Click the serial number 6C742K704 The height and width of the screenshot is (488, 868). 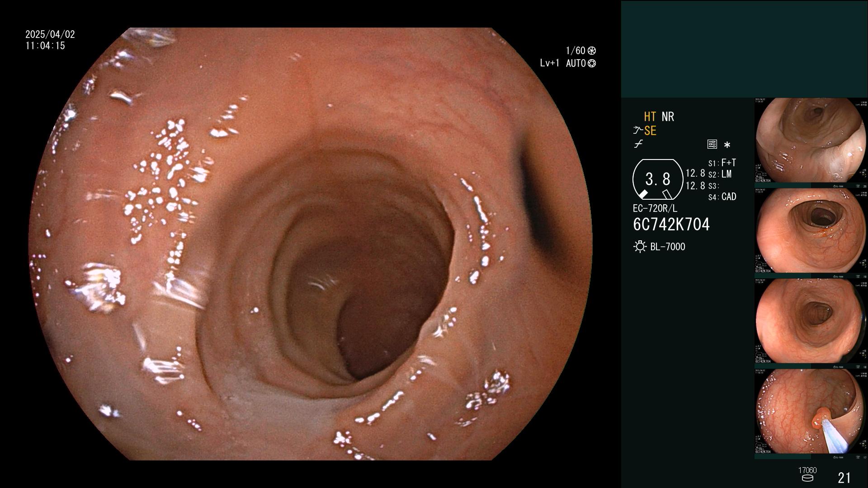pyautogui.click(x=671, y=225)
